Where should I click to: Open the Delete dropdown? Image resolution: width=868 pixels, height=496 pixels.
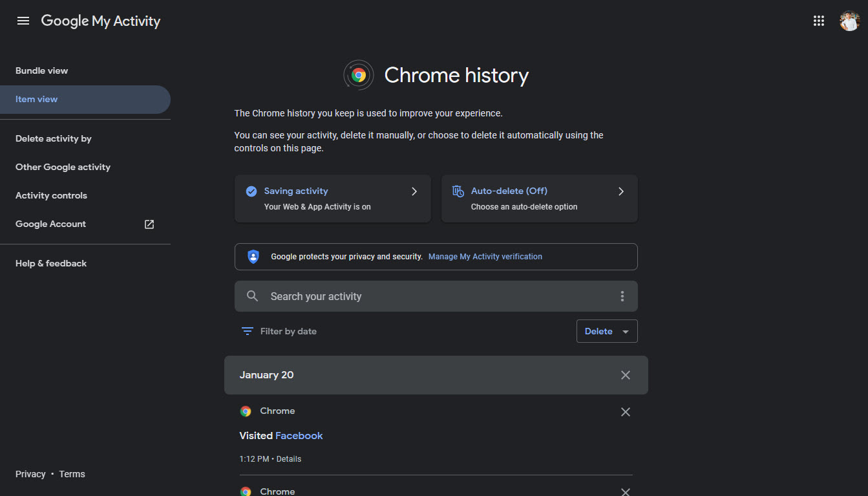tap(607, 331)
